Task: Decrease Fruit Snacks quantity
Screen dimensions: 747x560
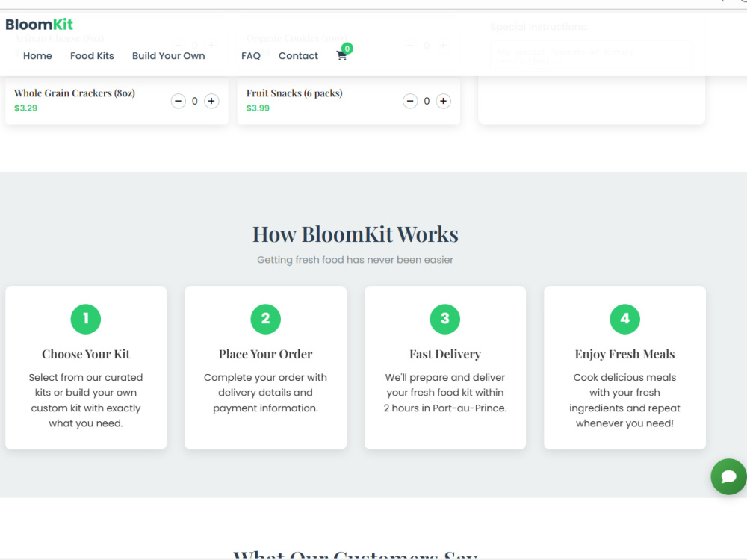Action: coord(410,101)
